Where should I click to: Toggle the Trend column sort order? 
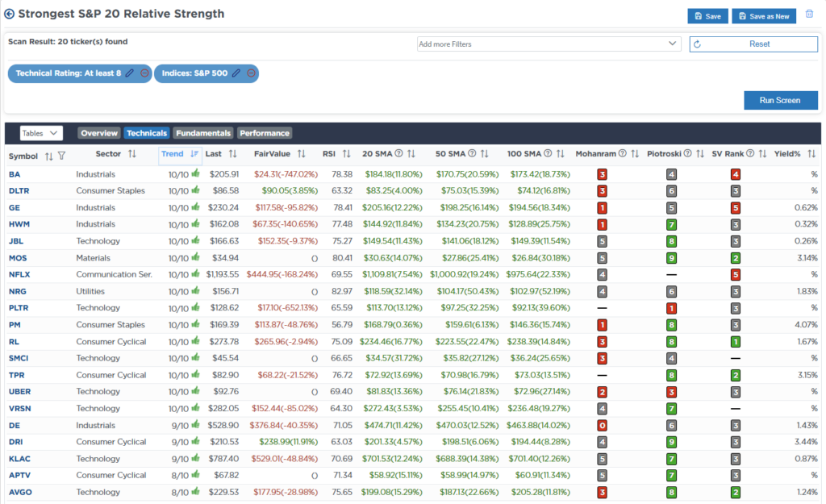click(x=194, y=154)
